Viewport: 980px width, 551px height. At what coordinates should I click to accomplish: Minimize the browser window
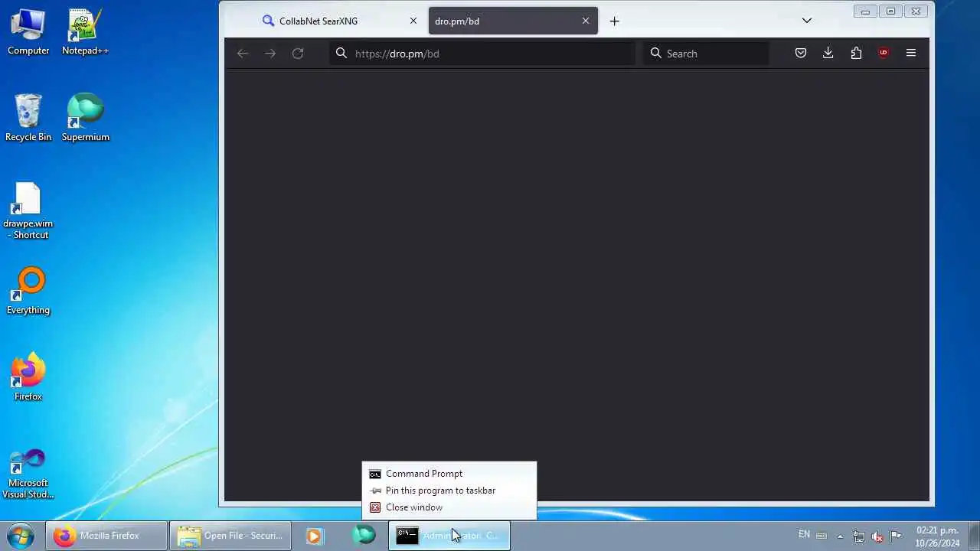(865, 11)
